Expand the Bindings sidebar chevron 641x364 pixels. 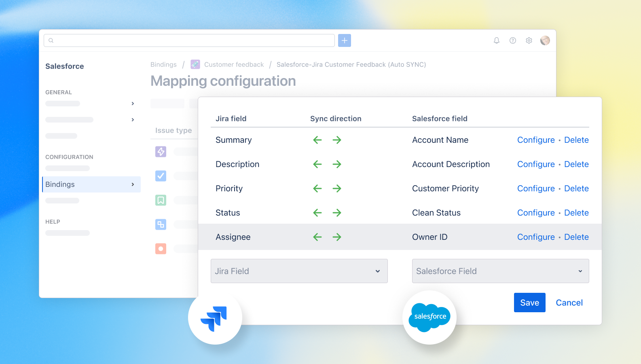pos(133,184)
